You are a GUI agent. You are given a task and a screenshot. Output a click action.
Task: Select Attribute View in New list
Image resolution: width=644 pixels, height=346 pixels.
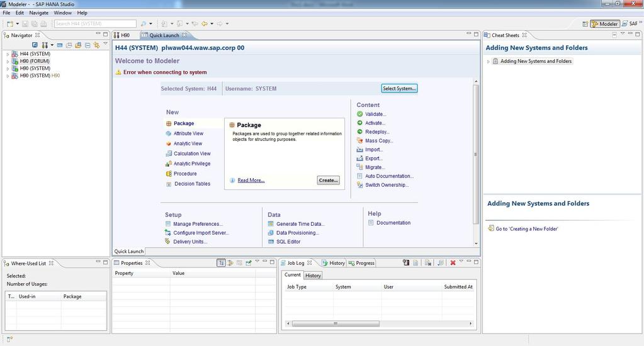(x=188, y=133)
